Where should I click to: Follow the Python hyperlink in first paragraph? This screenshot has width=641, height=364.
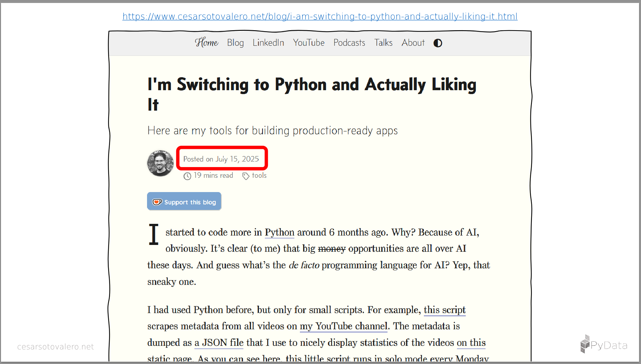(x=279, y=232)
